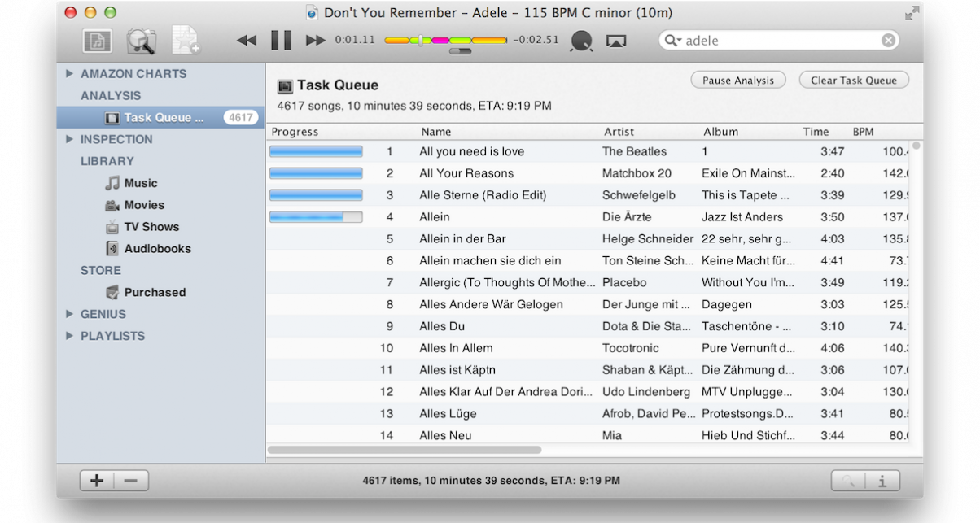The image size is (980, 523).
Task: Expand the AMAZON CHARTS section
Action: coord(69,73)
